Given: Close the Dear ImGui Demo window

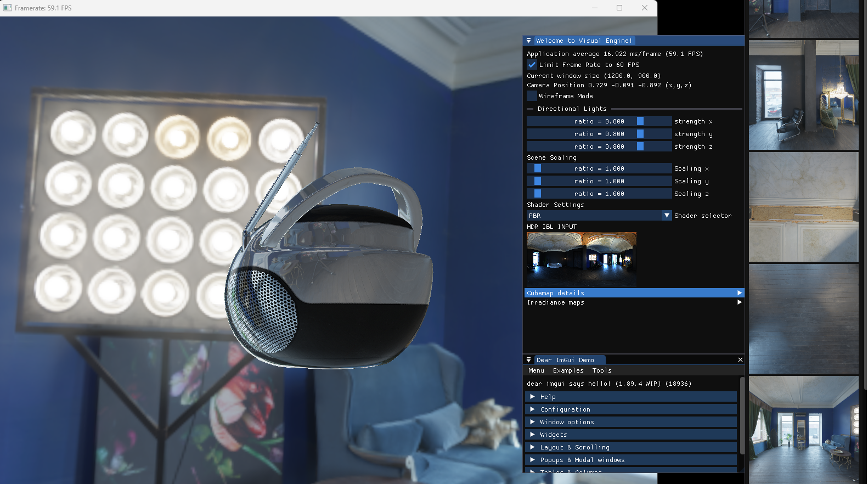Looking at the screenshot, I should click(x=740, y=360).
